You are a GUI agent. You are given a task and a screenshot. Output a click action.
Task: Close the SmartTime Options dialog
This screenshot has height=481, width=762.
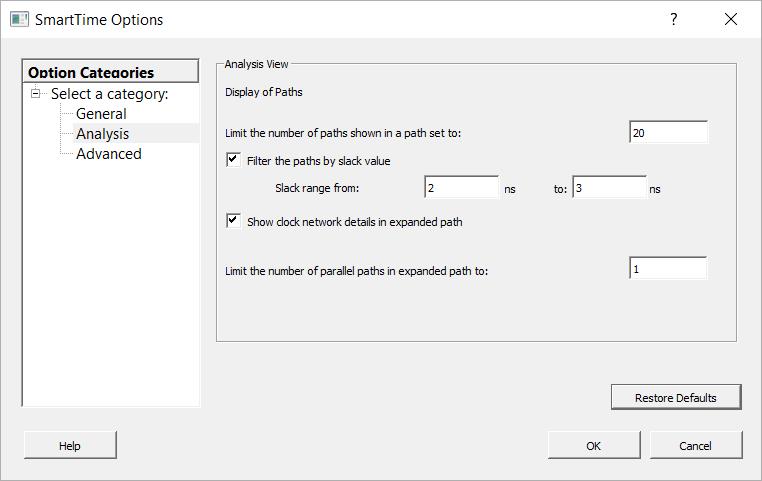pyautogui.click(x=731, y=19)
